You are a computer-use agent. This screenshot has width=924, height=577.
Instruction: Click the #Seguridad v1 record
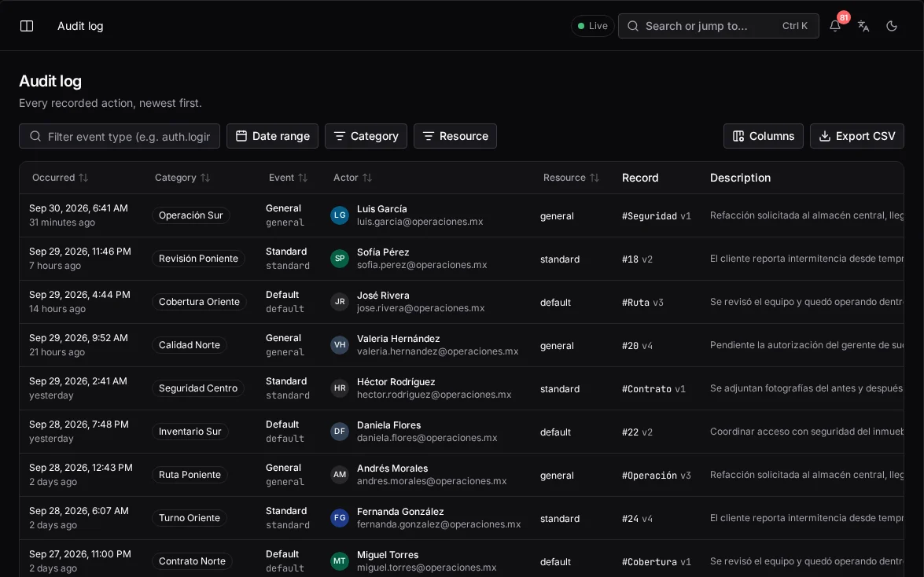(657, 215)
